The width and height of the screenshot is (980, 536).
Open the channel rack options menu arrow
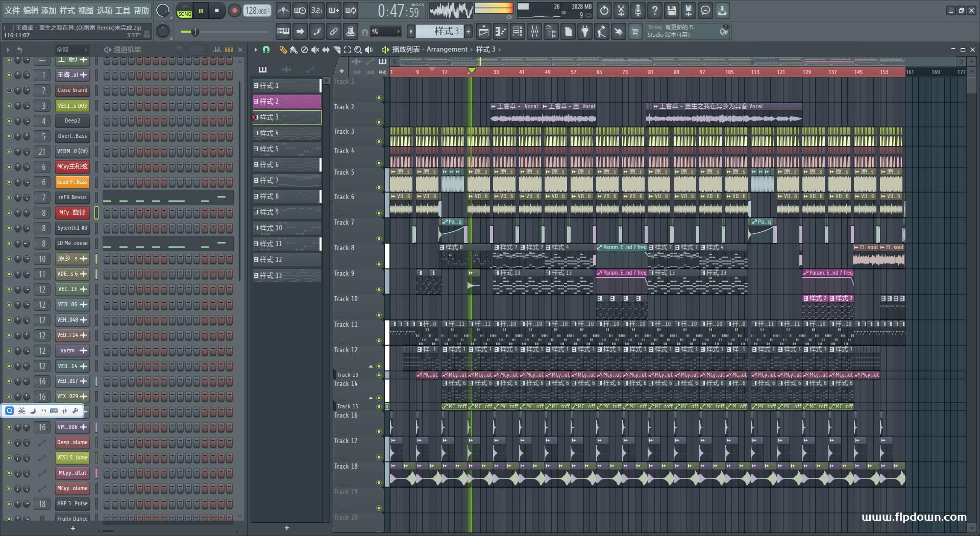8,50
